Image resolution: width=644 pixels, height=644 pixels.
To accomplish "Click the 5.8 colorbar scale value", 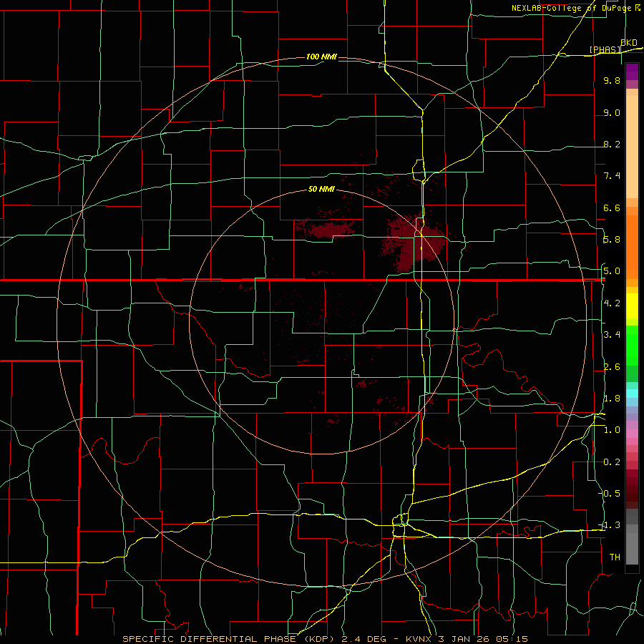I will (x=612, y=240).
